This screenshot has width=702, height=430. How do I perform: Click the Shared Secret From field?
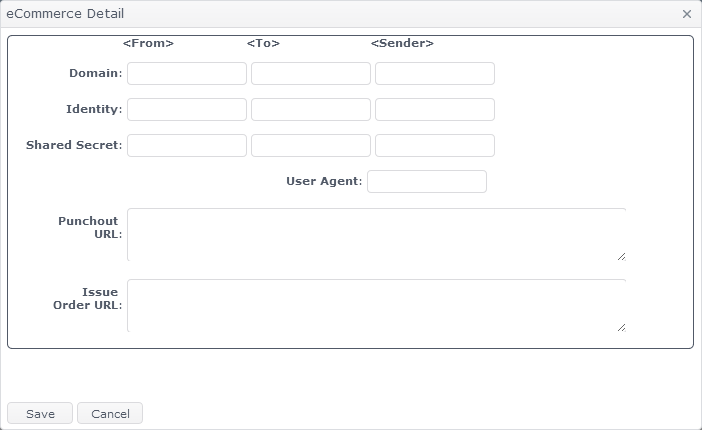pos(186,145)
